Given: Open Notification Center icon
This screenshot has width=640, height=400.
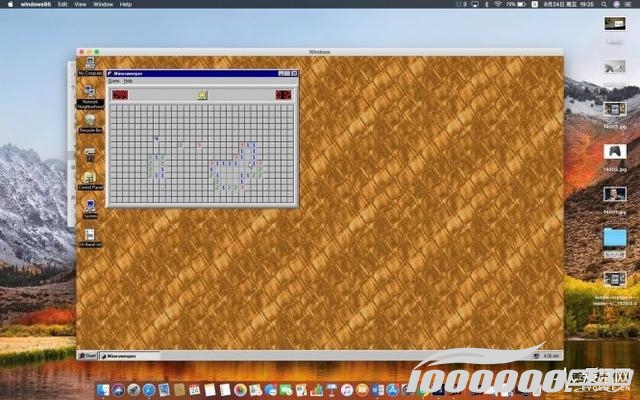Looking at the screenshot, I should point(629,4).
